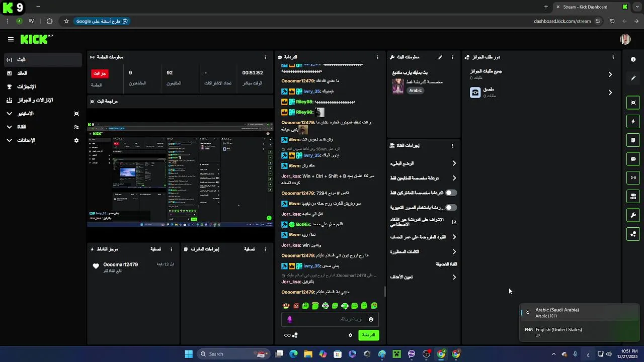Open تصفية filter in activity summary panel
Image resolution: width=644 pixels, height=362 pixels.
pyautogui.click(x=155, y=249)
